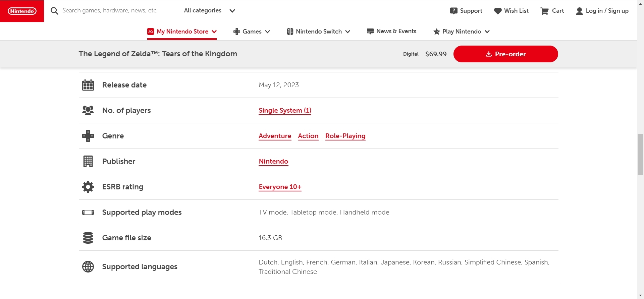Click the vertical scrollbar thumb
644x299 pixels.
[x=640, y=154]
